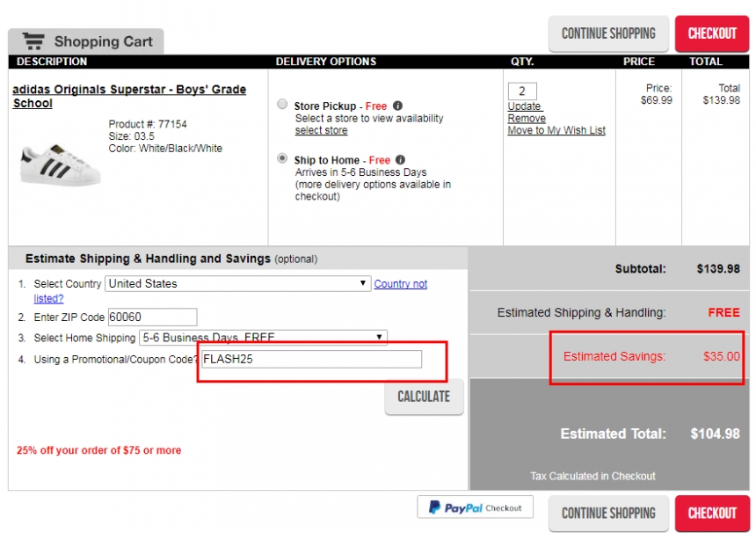Click the shopping cart icon
This screenshot has height=533, width=756.
33,41
